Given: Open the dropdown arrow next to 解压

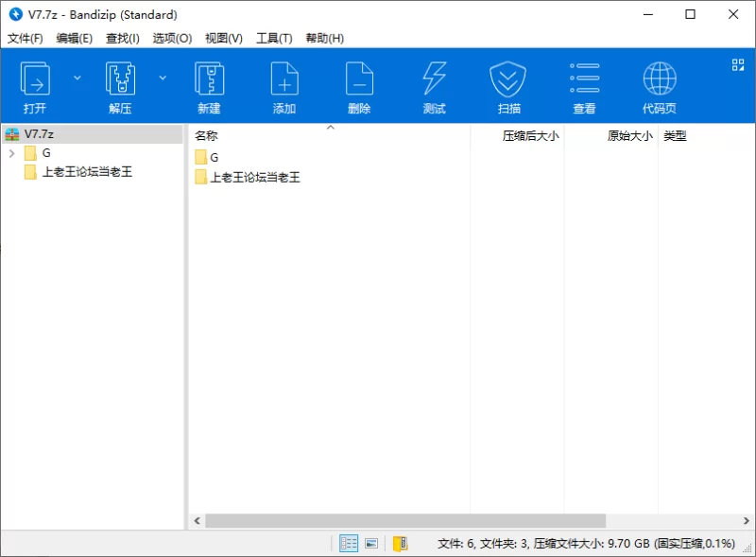Looking at the screenshot, I should tap(163, 78).
